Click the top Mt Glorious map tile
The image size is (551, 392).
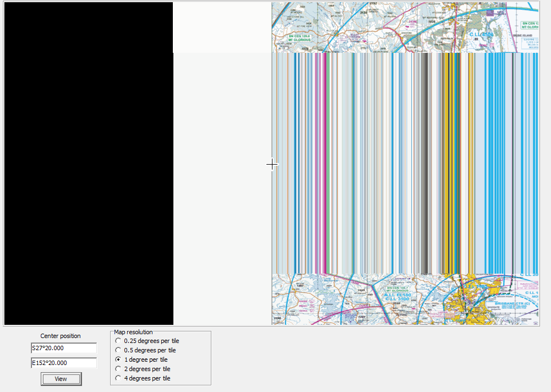click(x=405, y=28)
